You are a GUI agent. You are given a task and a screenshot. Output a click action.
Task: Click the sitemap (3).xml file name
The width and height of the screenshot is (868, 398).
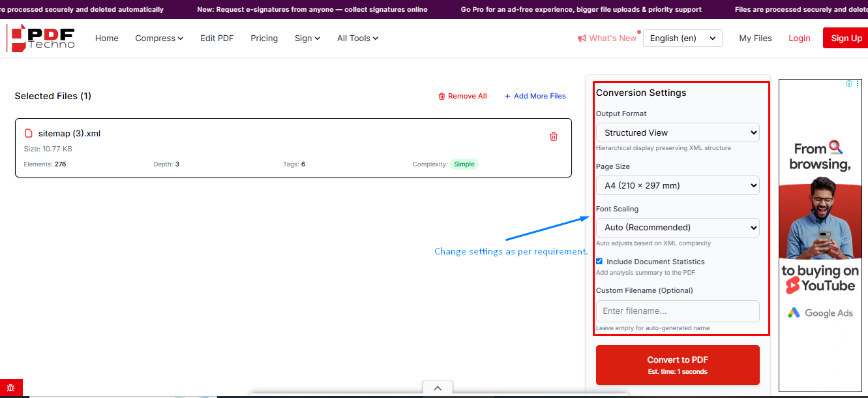click(x=69, y=133)
